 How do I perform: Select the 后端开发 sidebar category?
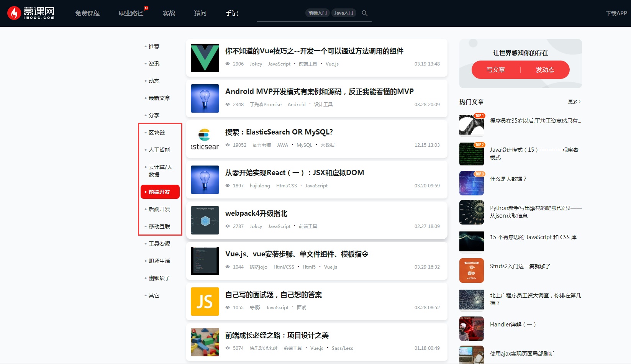[x=159, y=209]
